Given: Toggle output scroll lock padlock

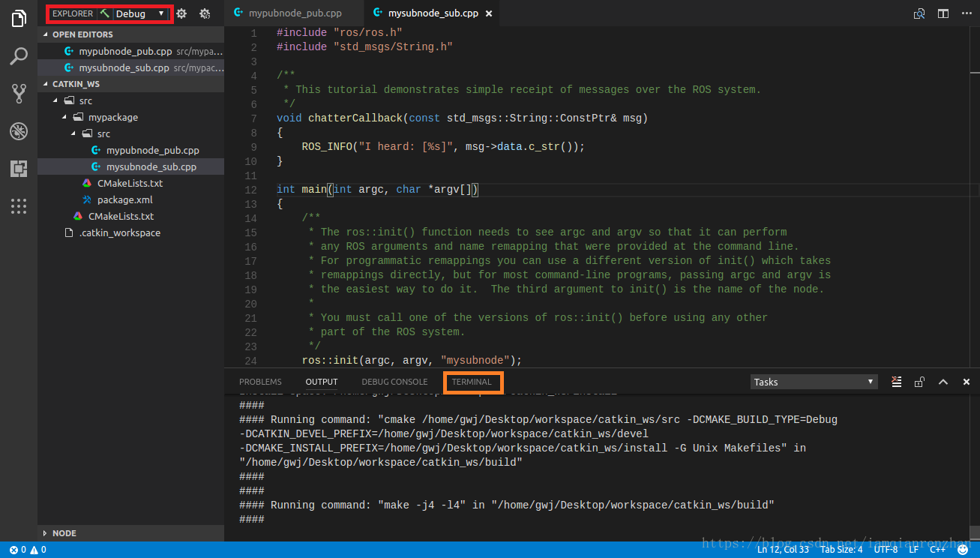Looking at the screenshot, I should click(x=919, y=382).
